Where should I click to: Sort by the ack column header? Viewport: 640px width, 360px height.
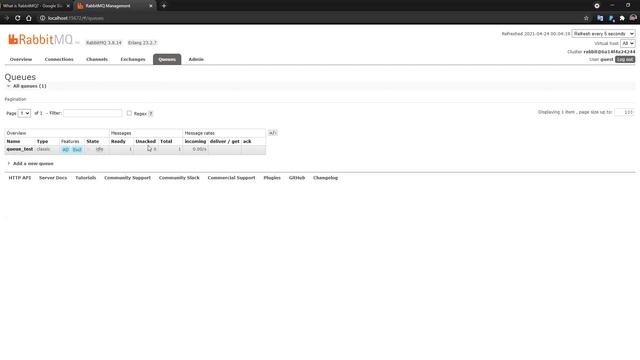pyautogui.click(x=247, y=141)
